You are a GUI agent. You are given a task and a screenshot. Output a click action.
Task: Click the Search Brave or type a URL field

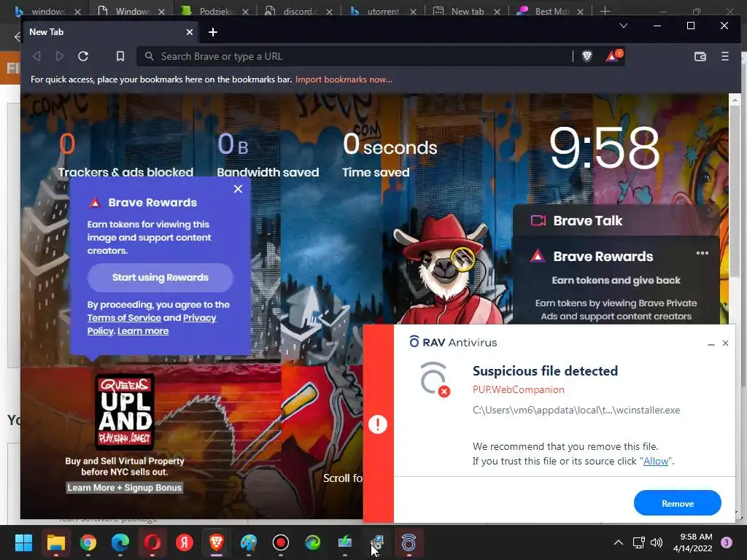pyautogui.click(x=355, y=56)
